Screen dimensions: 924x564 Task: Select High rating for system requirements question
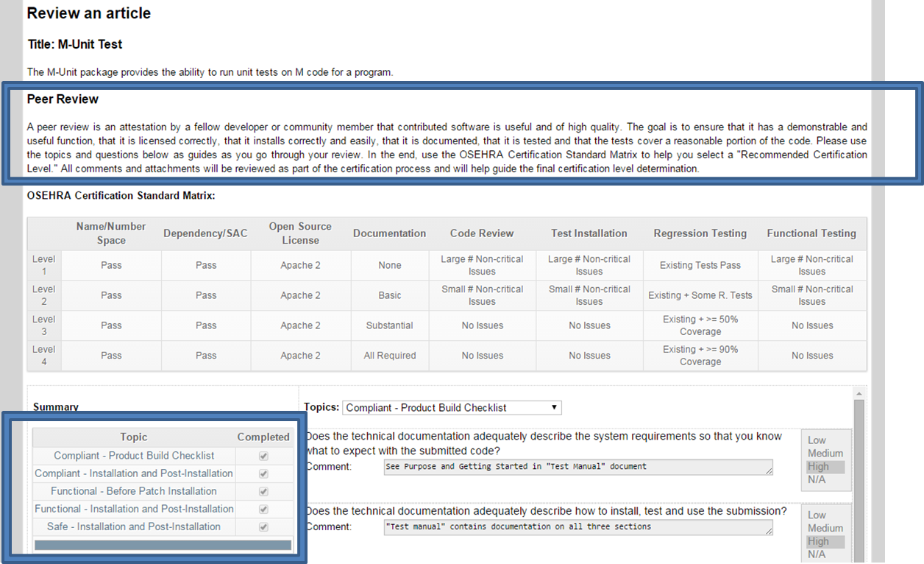click(818, 467)
